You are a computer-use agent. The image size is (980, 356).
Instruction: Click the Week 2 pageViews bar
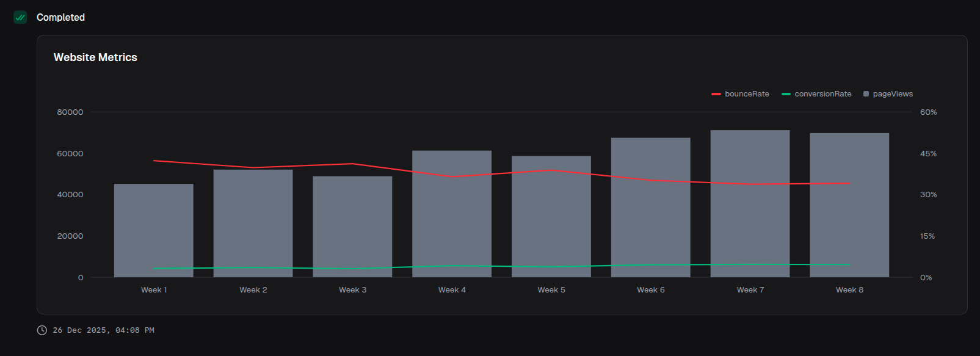point(253,226)
